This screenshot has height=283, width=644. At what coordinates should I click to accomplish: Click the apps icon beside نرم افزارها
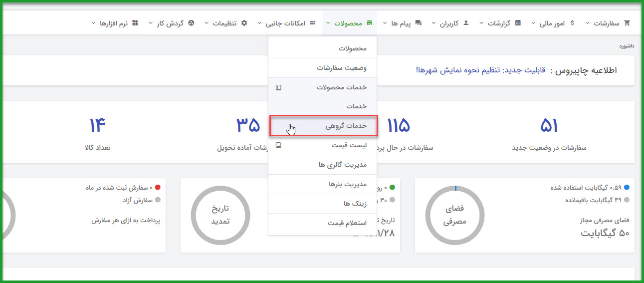[x=135, y=23]
